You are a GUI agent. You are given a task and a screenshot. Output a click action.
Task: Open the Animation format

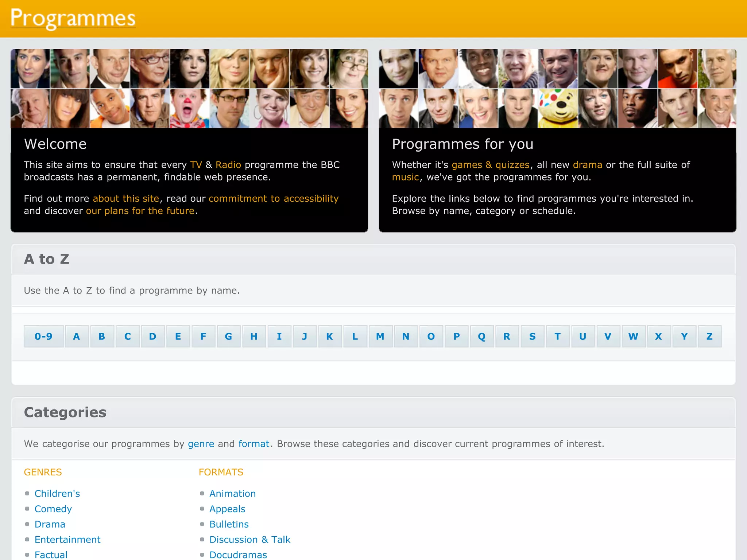[x=233, y=494]
